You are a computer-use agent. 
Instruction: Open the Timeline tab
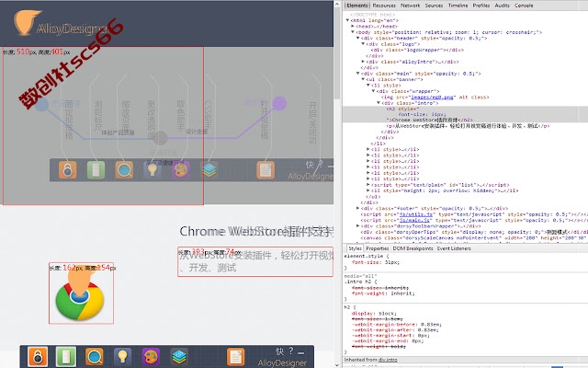(x=458, y=6)
